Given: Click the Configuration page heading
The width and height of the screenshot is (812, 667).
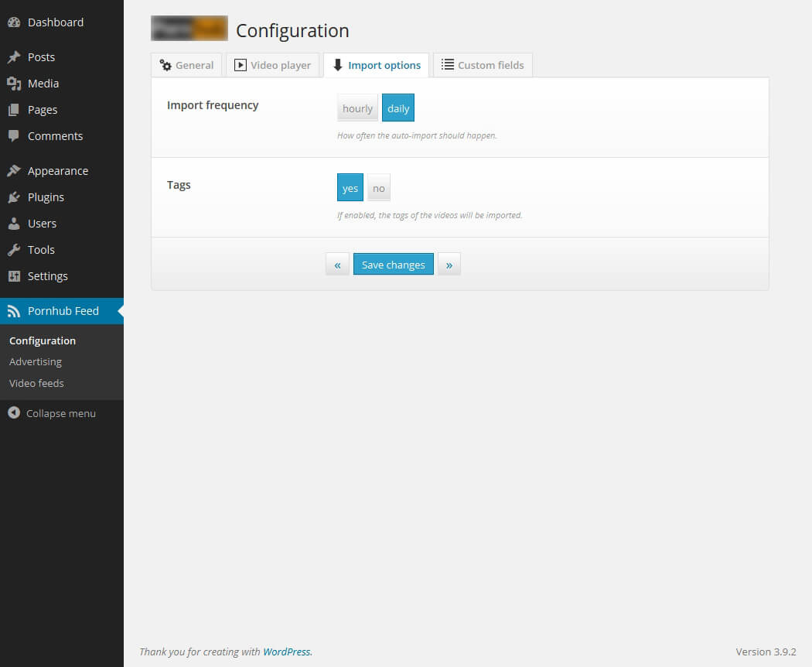Looking at the screenshot, I should pyautogui.click(x=292, y=31).
